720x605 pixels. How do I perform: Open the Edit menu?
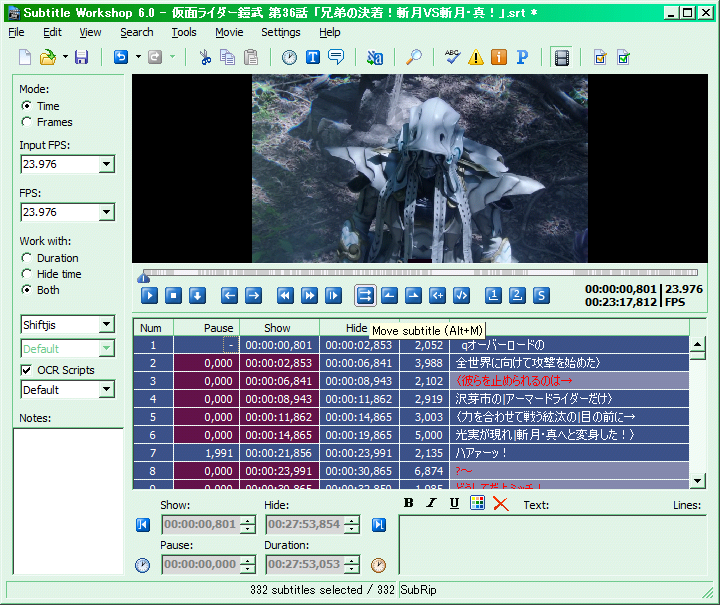pos(52,32)
